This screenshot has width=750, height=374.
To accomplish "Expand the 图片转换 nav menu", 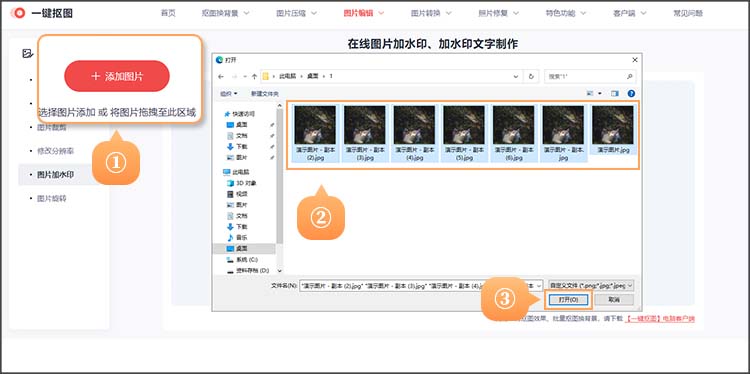I will (x=430, y=13).
